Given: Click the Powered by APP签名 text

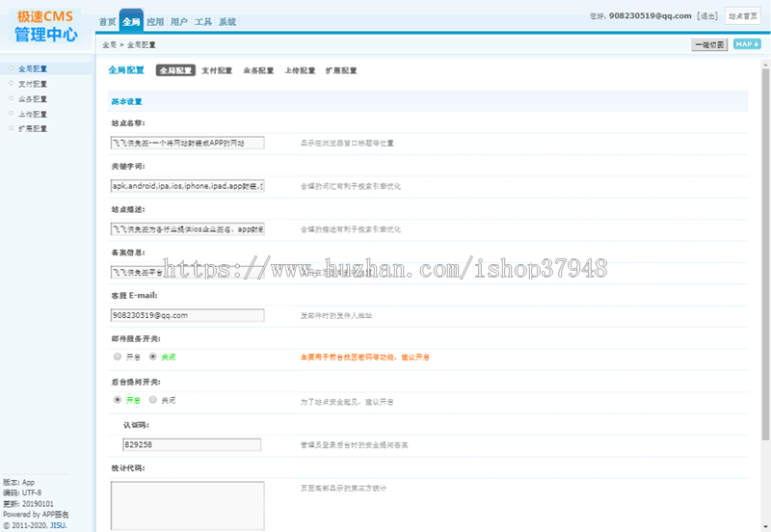Looking at the screenshot, I should (x=36, y=515).
